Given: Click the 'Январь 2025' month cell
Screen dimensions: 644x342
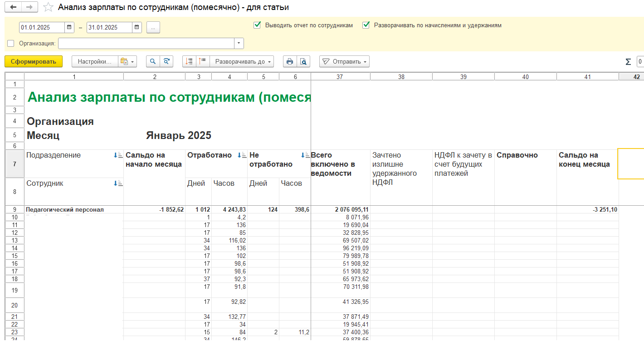Looking at the screenshot, I should coord(179,135).
